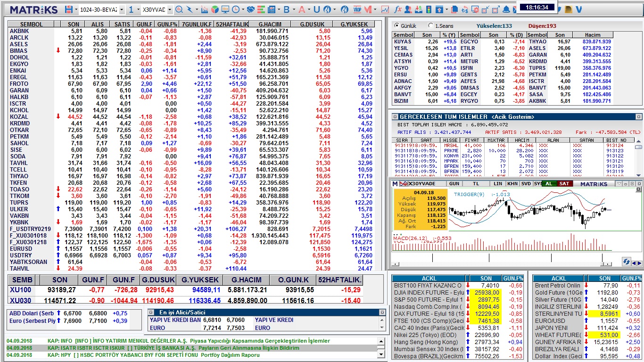
Task: Open the chart window triangle menu button
Action: pos(619,184)
